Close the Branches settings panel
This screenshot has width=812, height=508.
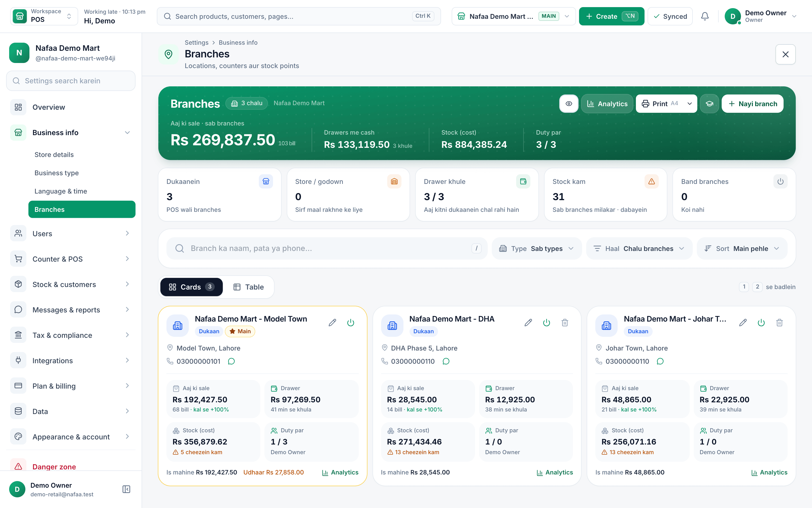[785, 54]
